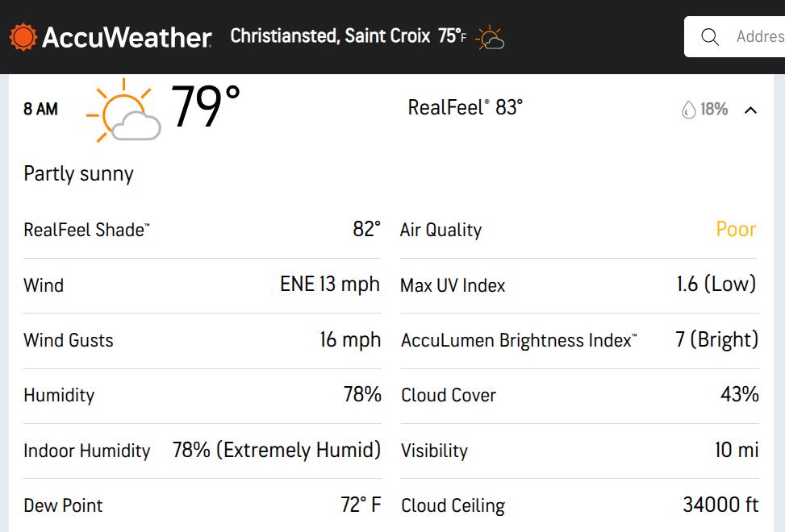The width and height of the screenshot is (785, 532).
Task: Open the Christiansted, Saint Croix location link
Action: click(x=330, y=36)
